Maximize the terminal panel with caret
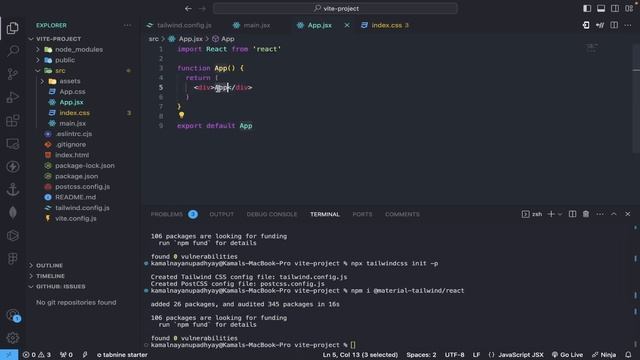The height and width of the screenshot is (360, 640). (613, 214)
